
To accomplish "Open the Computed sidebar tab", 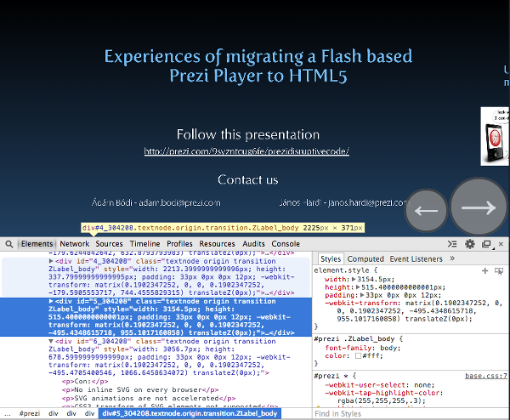I will tap(365, 259).
